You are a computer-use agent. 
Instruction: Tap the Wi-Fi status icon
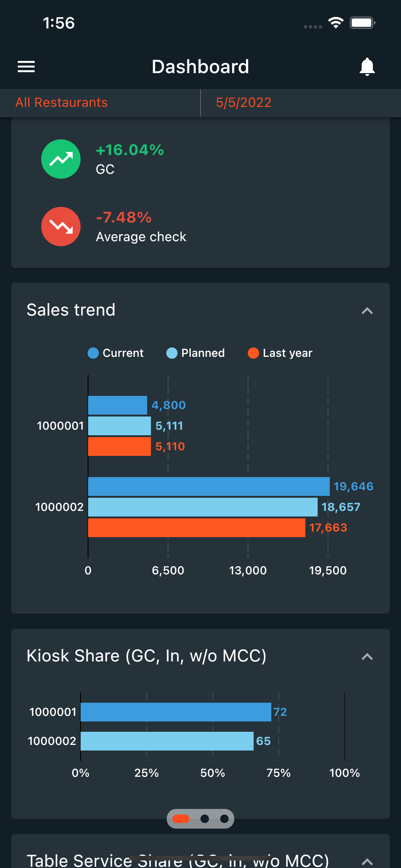(x=335, y=22)
